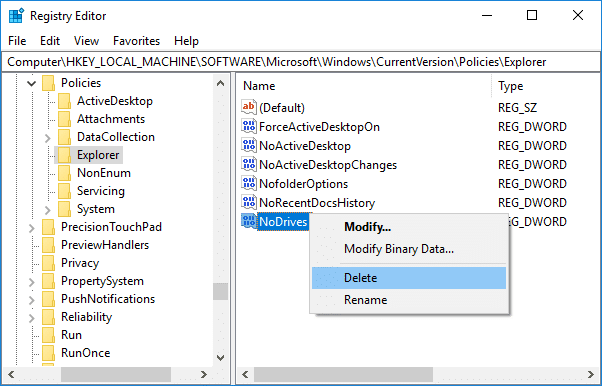Click the System folder icon
Image resolution: width=602 pixels, height=386 pixels.
tap(64, 209)
